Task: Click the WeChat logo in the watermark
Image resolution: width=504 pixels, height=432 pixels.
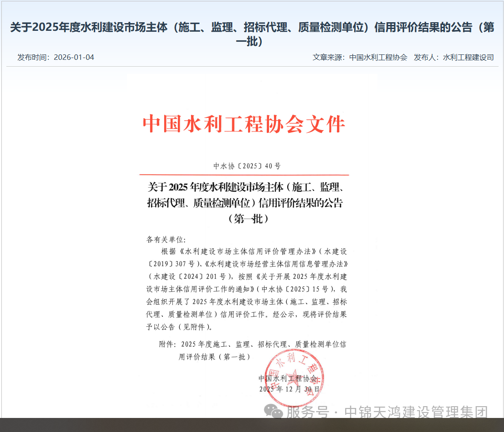Action: pos(274,412)
